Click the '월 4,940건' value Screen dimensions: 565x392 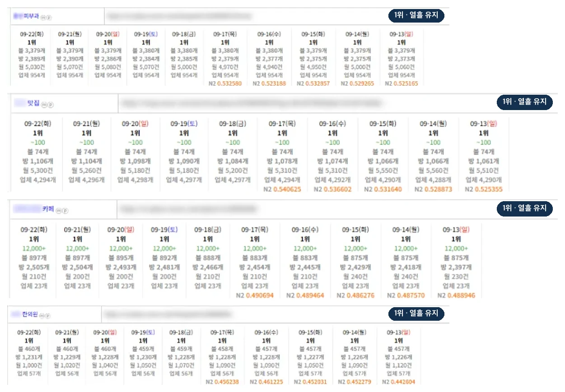pyautogui.click(x=269, y=67)
